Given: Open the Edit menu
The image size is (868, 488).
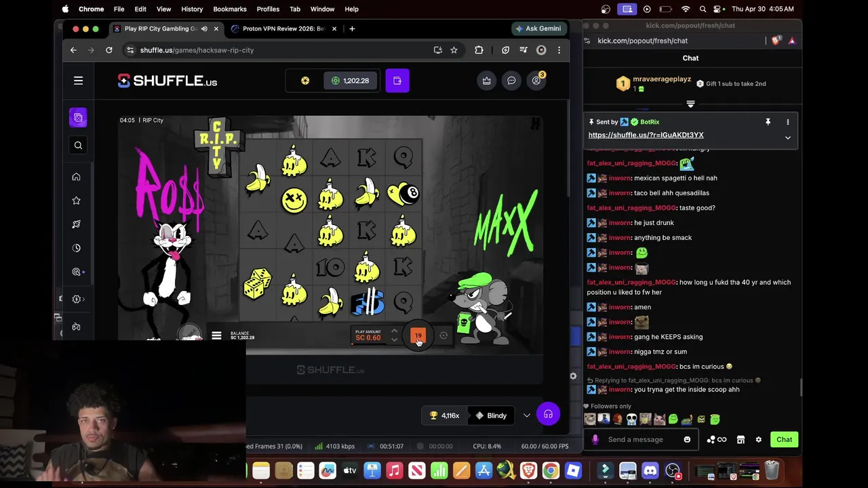Looking at the screenshot, I should pos(140,9).
